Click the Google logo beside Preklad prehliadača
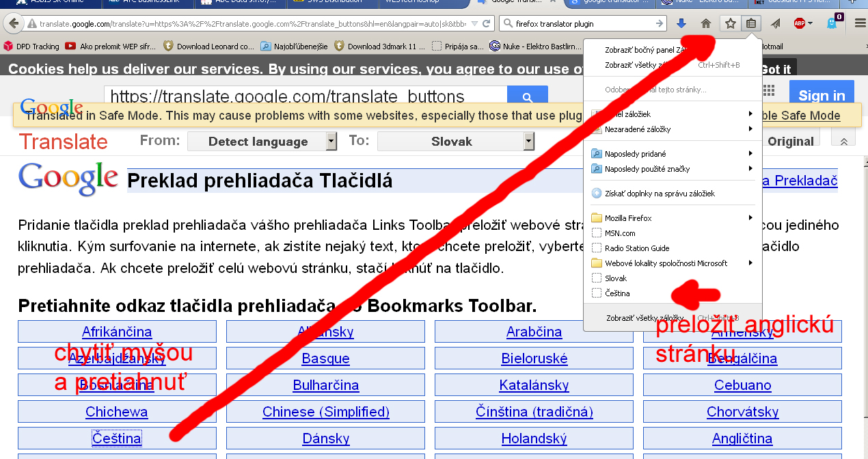Screen dimensions: 868x459 [68, 179]
